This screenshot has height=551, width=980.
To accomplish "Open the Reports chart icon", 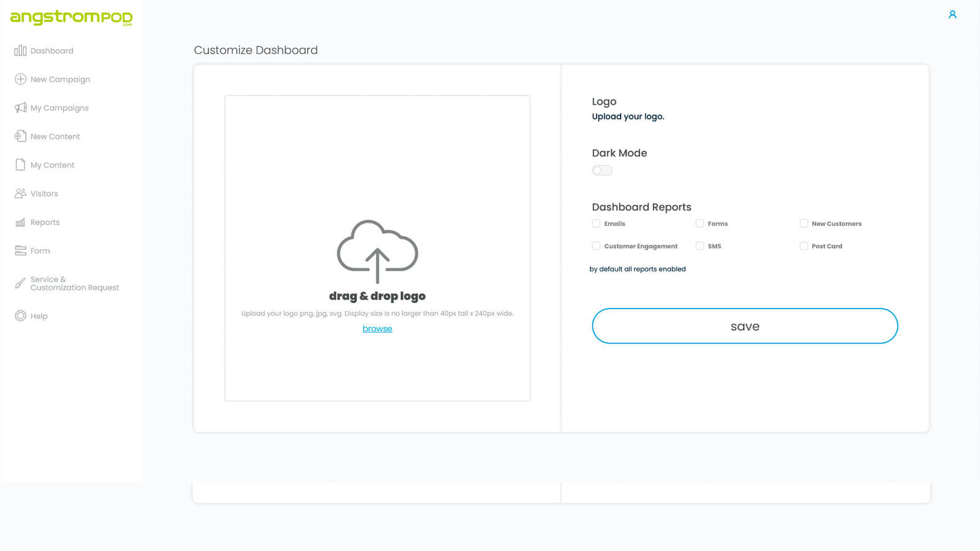I will (x=20, y=222).
